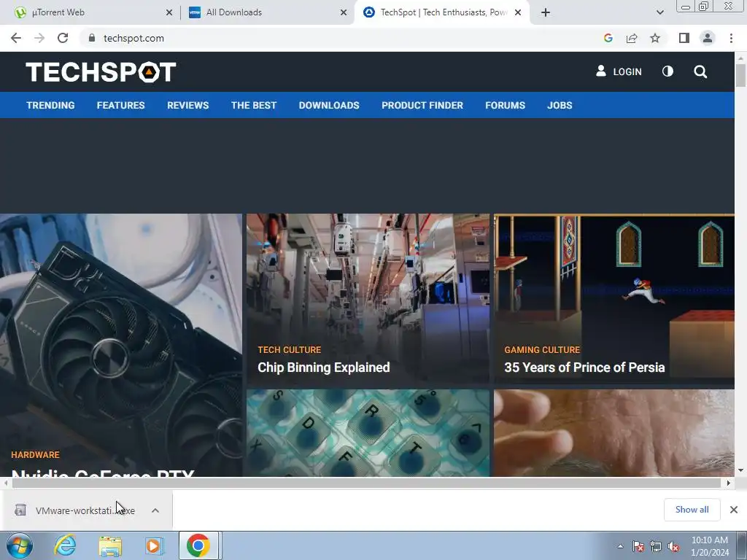747x560 pixels.
Task: Open the REVIEWS section
Action: 187,105
